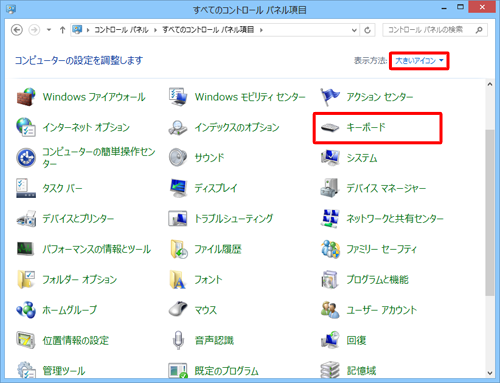Image resolution: width=500 pixels, height=383 pixels.
Task: Open the 記憶域 storage icon
Action: click(330, 370)
